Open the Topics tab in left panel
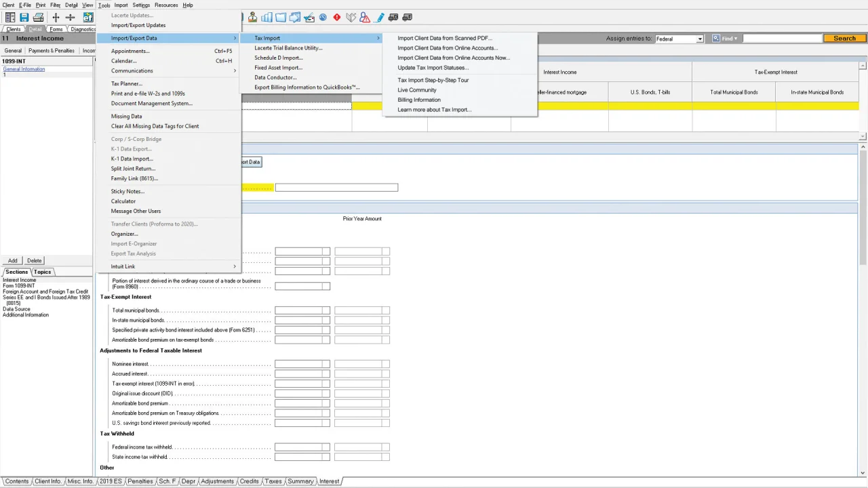868x488 pixels. click(42, 272)
